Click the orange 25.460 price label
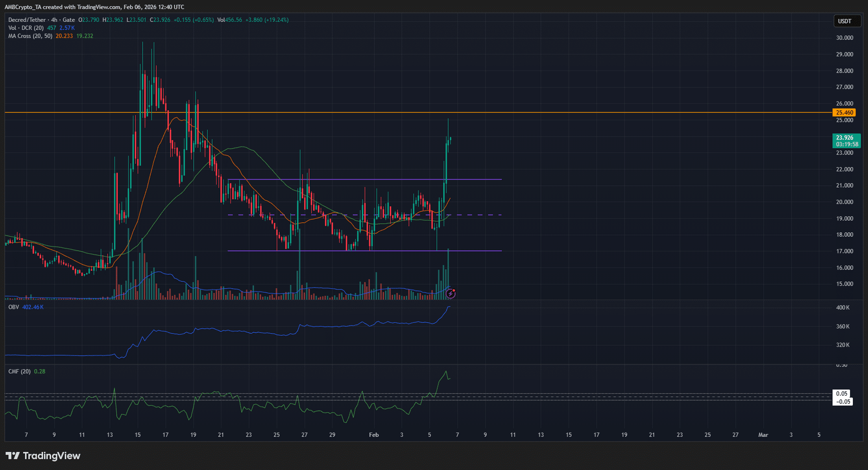Image resolution: width=868 pixels, height=470 pixels. 844,113
